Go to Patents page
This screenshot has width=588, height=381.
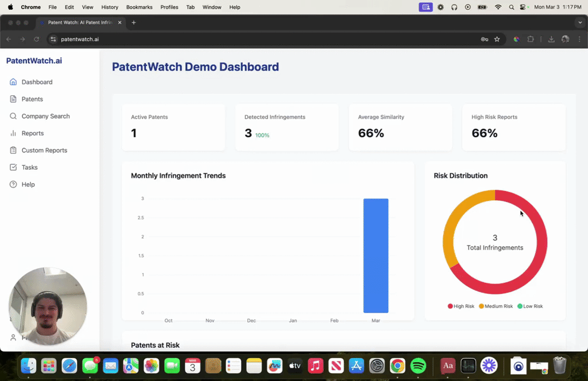coord(32,99)
